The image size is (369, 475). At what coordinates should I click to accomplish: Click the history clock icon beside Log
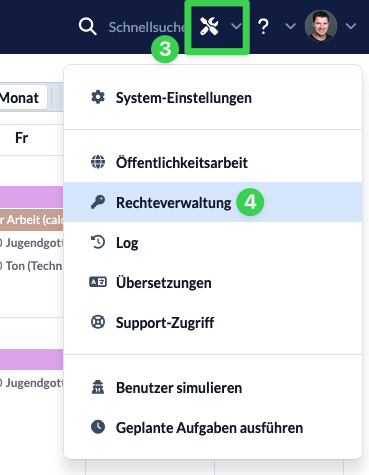tap(98, 242)
